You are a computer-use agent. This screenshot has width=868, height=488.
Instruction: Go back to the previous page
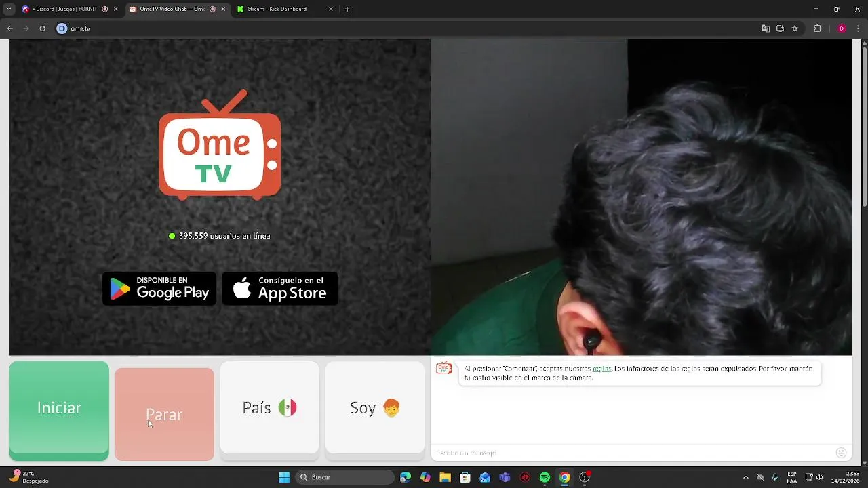[9, 28]
